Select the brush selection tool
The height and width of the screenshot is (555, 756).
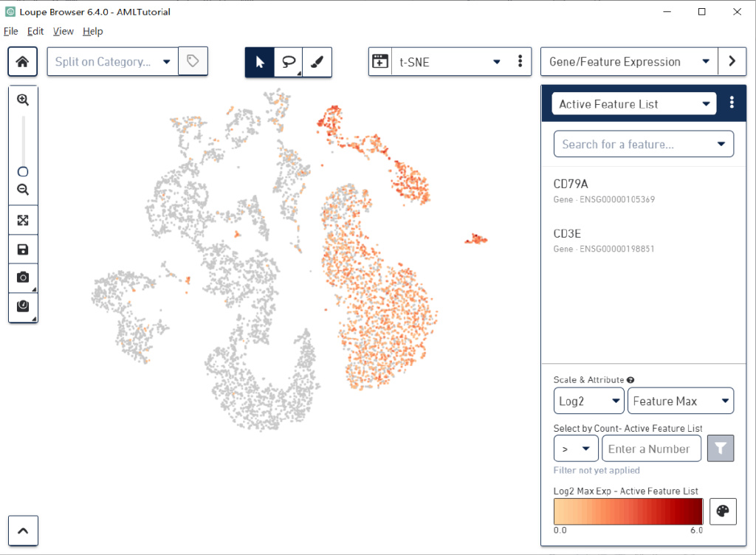[x=317, y=63]
